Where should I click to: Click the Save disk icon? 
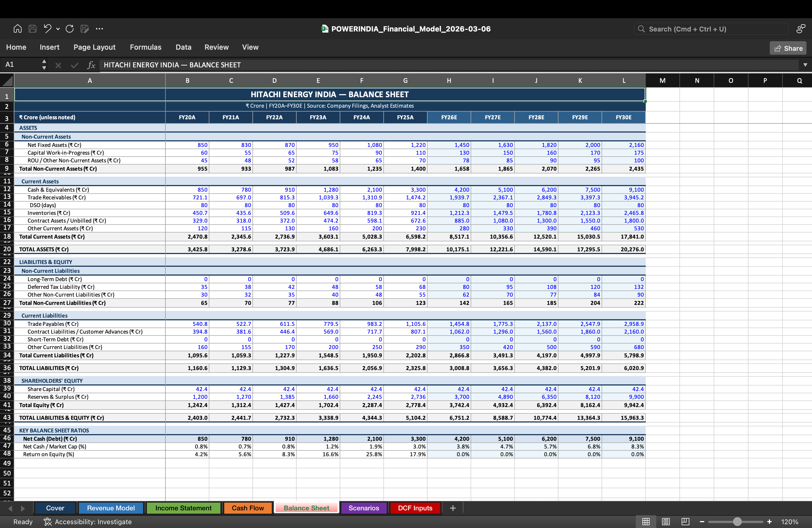(32, 29)
